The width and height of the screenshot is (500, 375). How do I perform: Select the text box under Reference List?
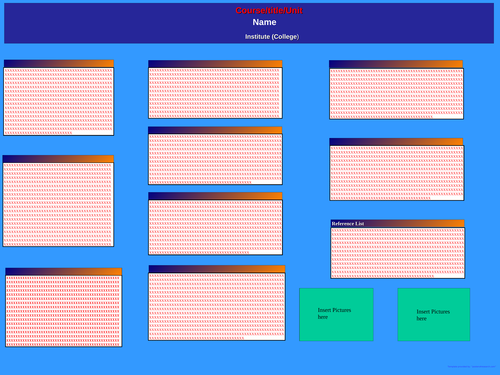[398, 253]
